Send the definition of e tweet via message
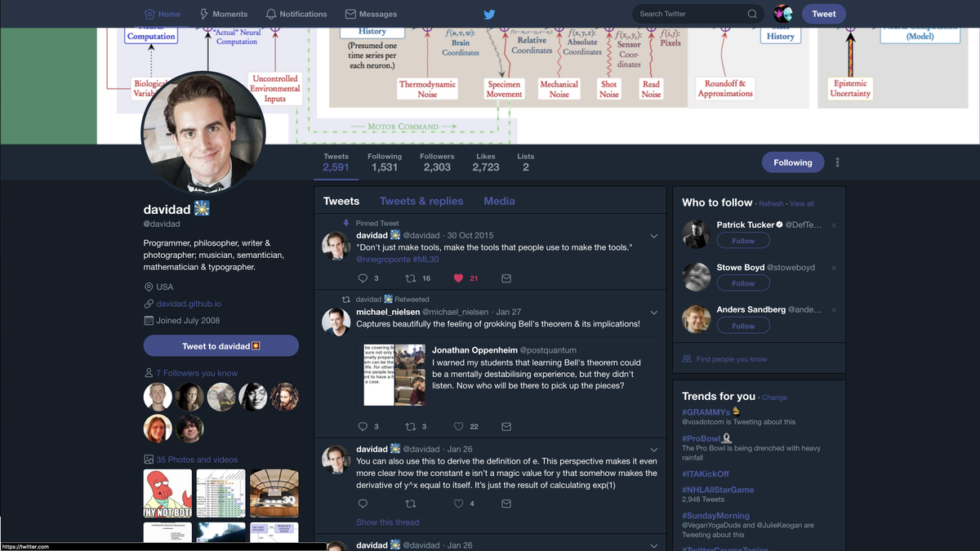 (506, 504)
